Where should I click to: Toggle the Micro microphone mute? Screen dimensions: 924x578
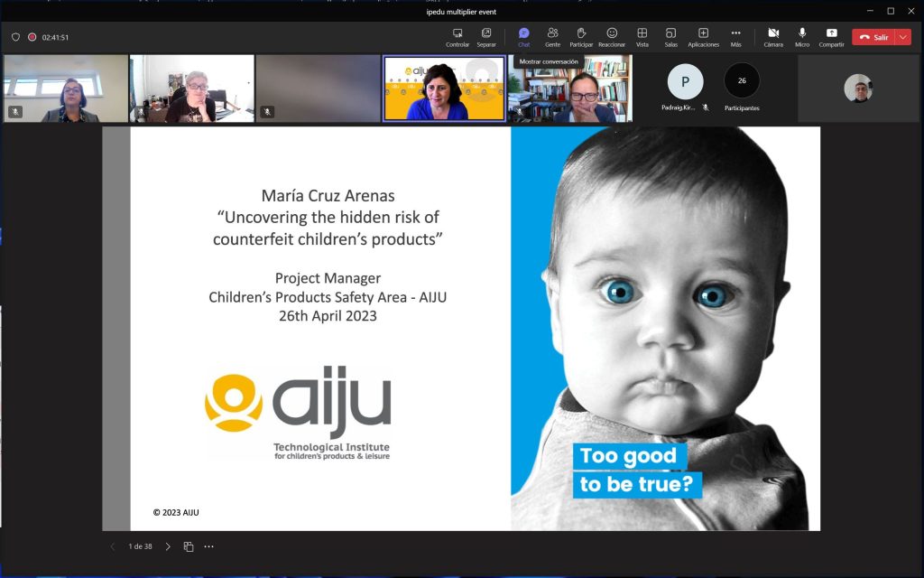802,37
